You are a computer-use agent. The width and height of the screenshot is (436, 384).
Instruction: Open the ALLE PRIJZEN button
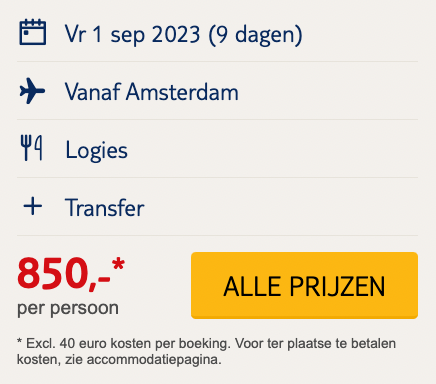[304, 286]
